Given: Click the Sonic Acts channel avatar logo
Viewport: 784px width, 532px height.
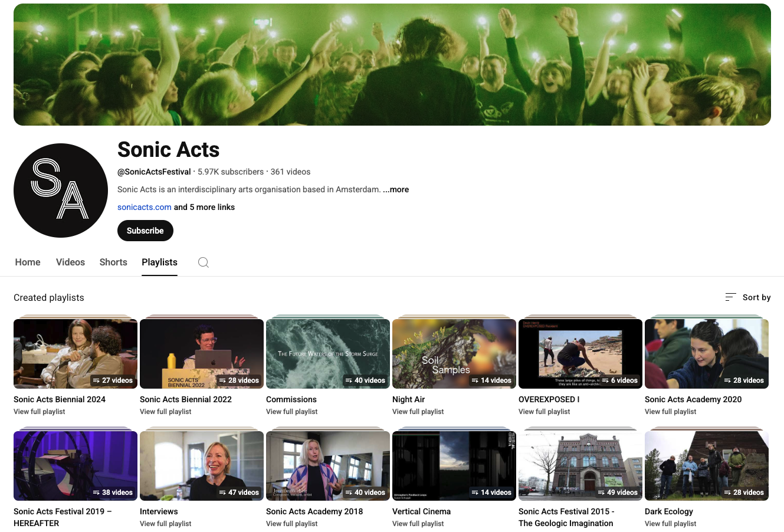Looking at the screenshot, I should pyautogui.click(x=61, y=191).
